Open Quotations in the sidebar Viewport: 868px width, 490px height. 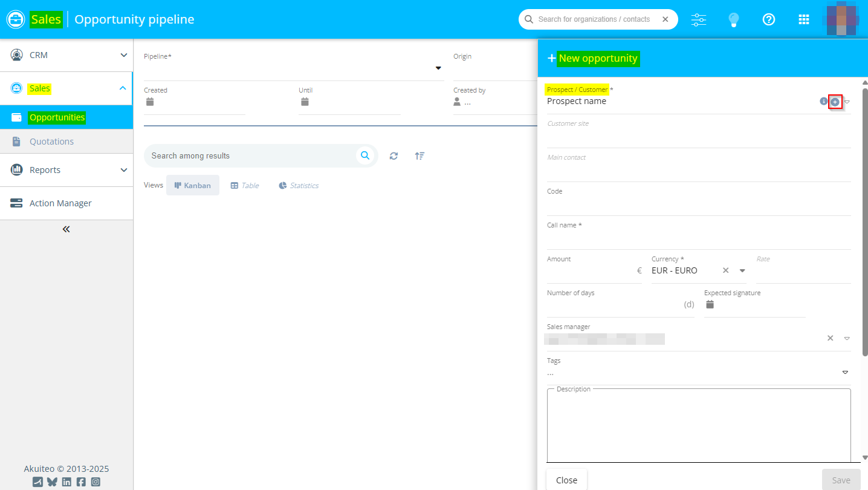(x=51, y=142)
